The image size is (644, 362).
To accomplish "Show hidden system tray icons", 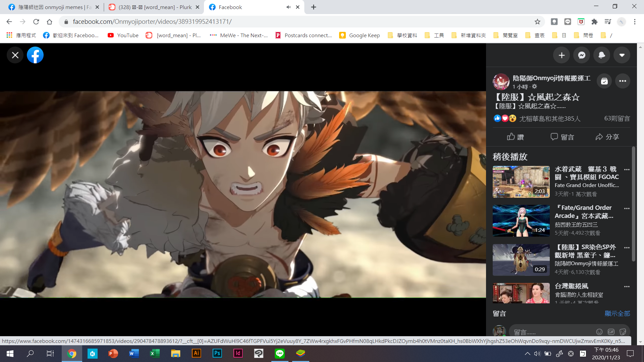I will click(x=527, y=353).
